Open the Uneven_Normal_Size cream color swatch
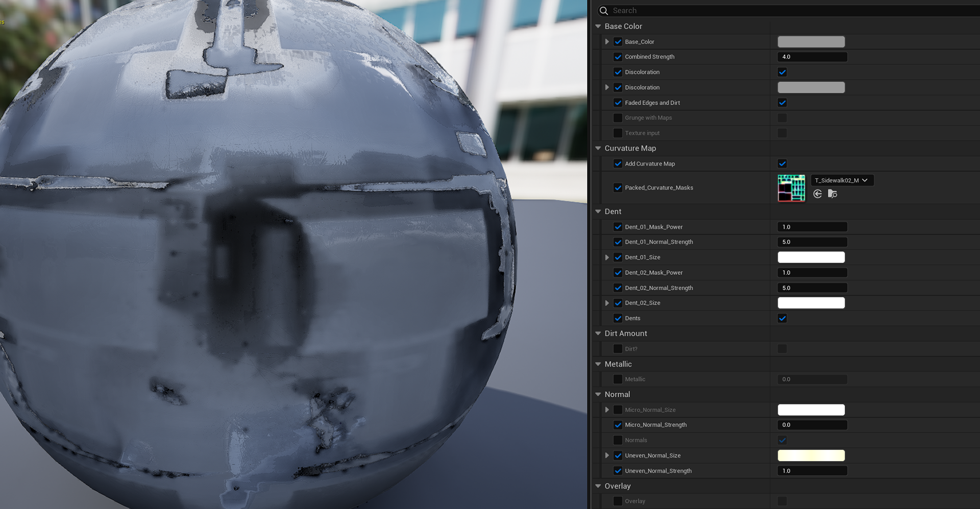Image resolution: width=980 pixels, height=509 pixels. [811, 455]
